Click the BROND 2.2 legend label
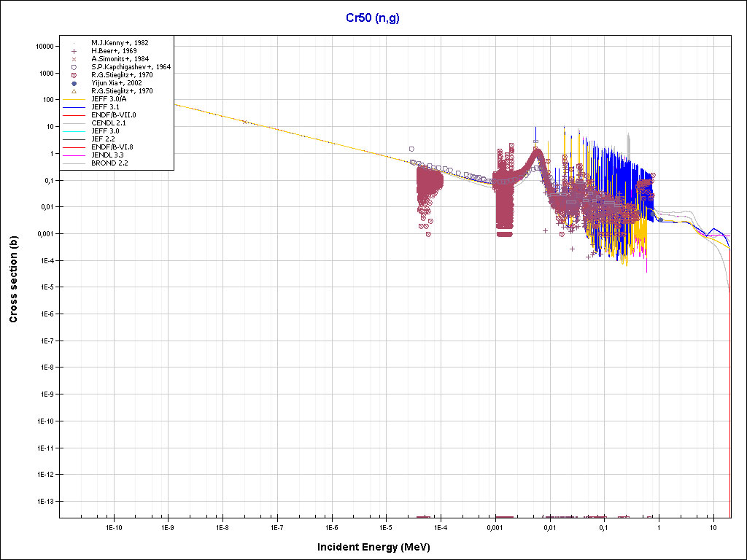 [109, 163]
